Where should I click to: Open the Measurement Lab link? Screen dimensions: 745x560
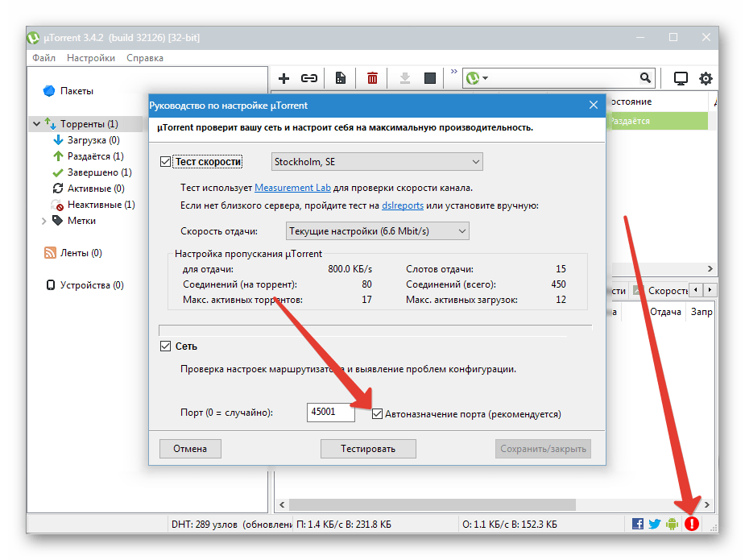[292, 188]
